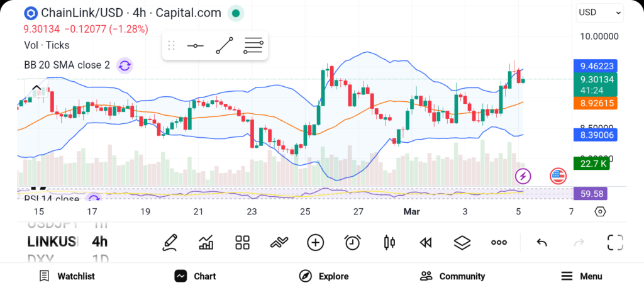This screenshot has height=290, width=644.
Task: Open the Explore tab
Action: [x=323, y=276]
